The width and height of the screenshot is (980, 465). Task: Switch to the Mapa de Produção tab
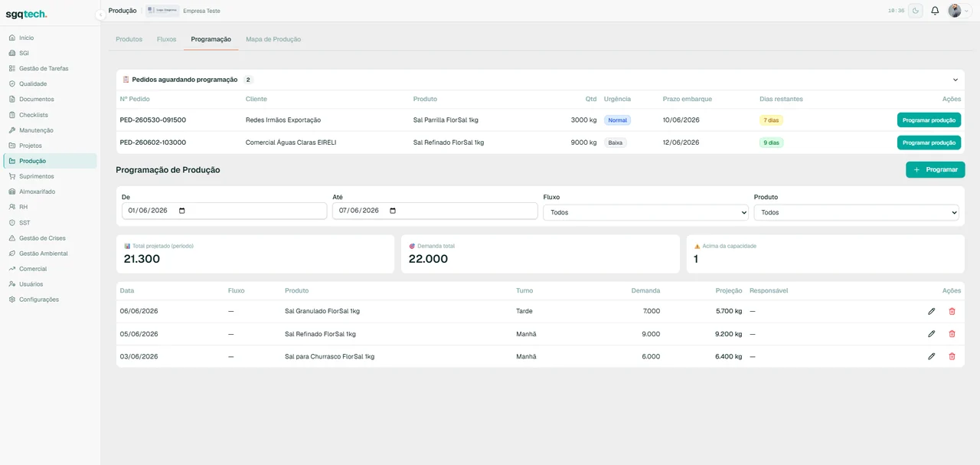pyautogui.click(x=273, y=39)
